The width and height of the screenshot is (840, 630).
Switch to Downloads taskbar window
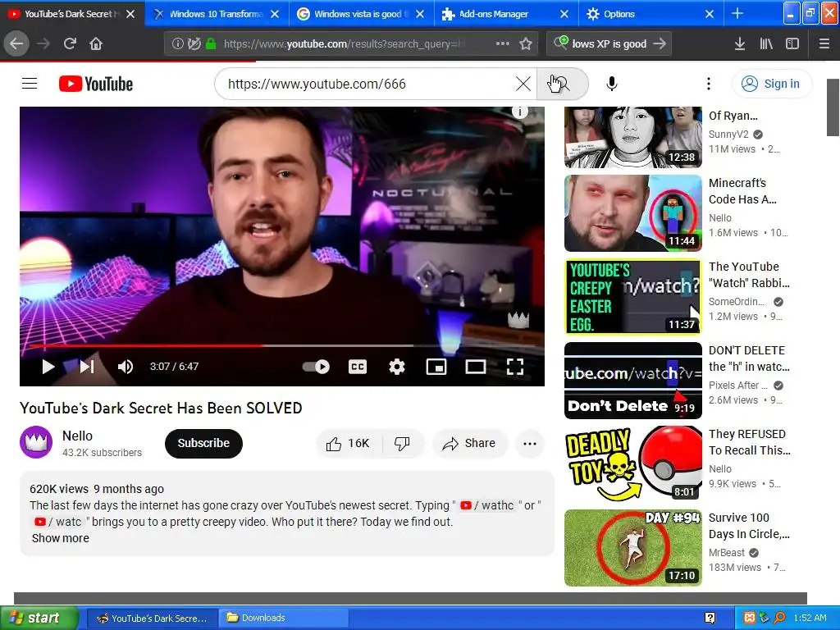pos(283,618)
